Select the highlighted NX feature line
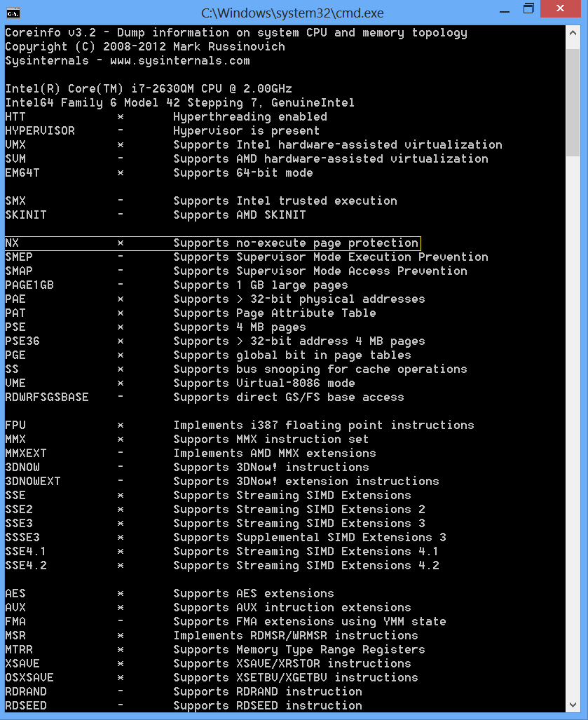588x720 pixels. [x=210, y=243]
